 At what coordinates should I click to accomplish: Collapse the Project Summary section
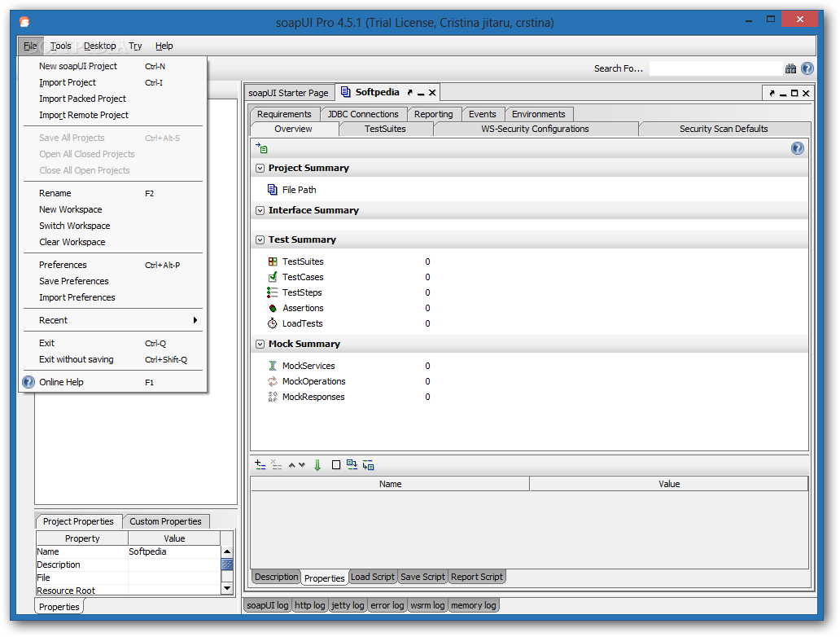click(260, 169)
